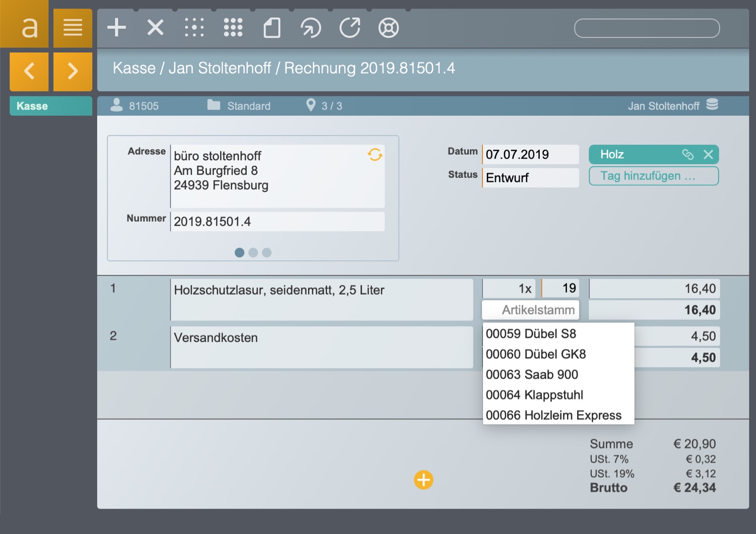Choose '00064 Klappstuhl' from list
756x534 pixels.
coord(558,395)
